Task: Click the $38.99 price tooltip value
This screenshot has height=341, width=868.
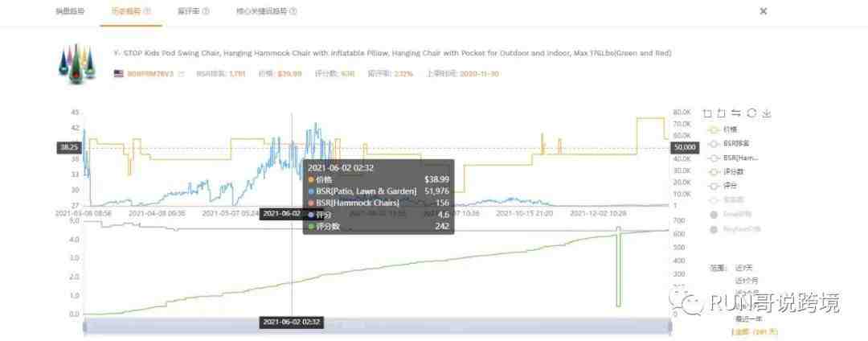Action: [x=436, y=180]
